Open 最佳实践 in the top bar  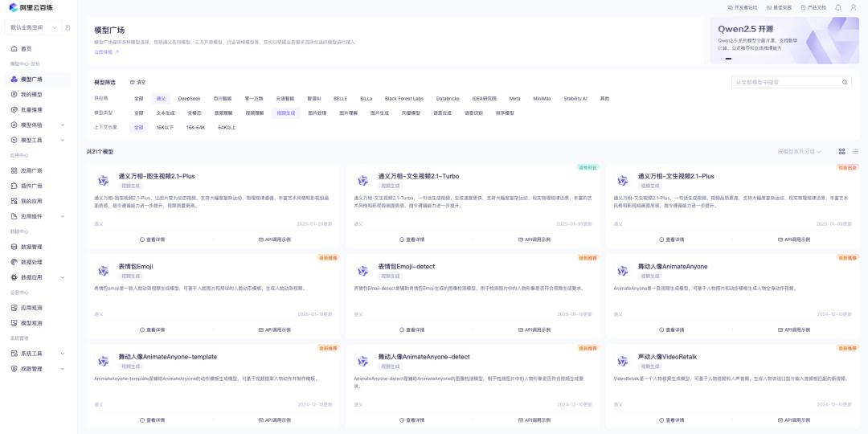tap(780, 8)
